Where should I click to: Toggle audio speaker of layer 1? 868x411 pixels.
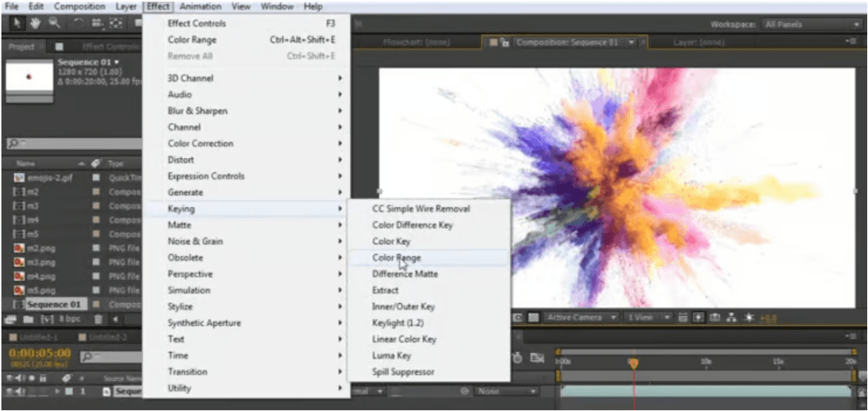pos(20,392)
